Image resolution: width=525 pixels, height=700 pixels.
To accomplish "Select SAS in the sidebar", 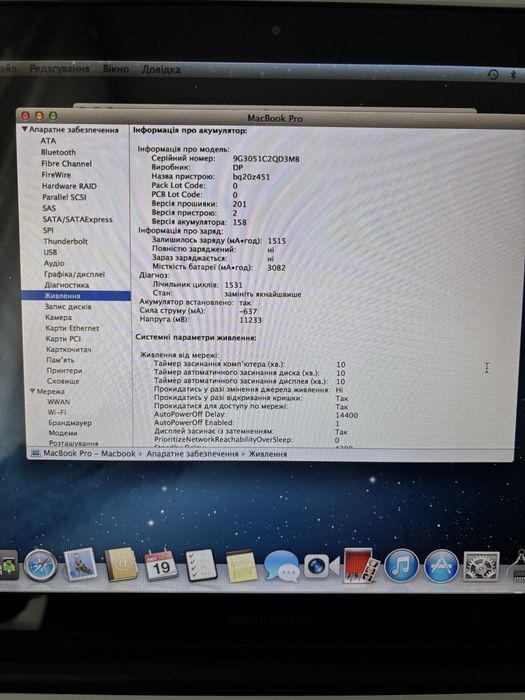I will [x=49, y=208].
